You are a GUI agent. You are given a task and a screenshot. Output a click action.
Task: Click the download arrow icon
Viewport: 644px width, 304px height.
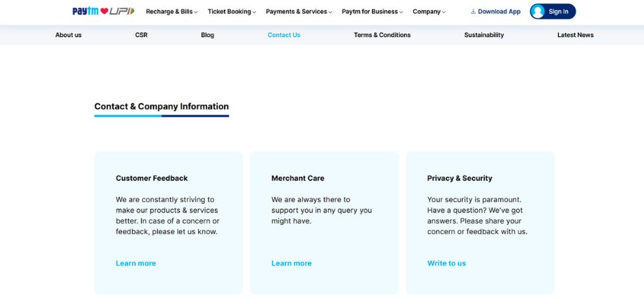(473, 11)
